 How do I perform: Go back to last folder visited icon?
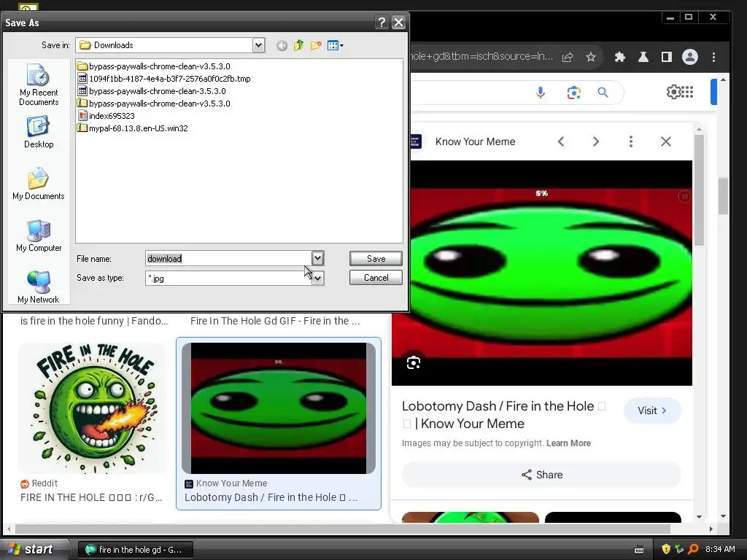tap(282, 46)
